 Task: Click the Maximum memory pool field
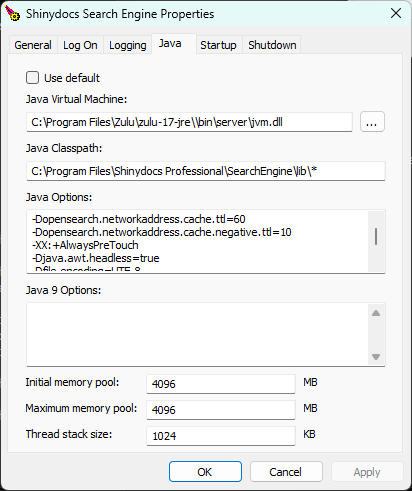tap(221, 410)
